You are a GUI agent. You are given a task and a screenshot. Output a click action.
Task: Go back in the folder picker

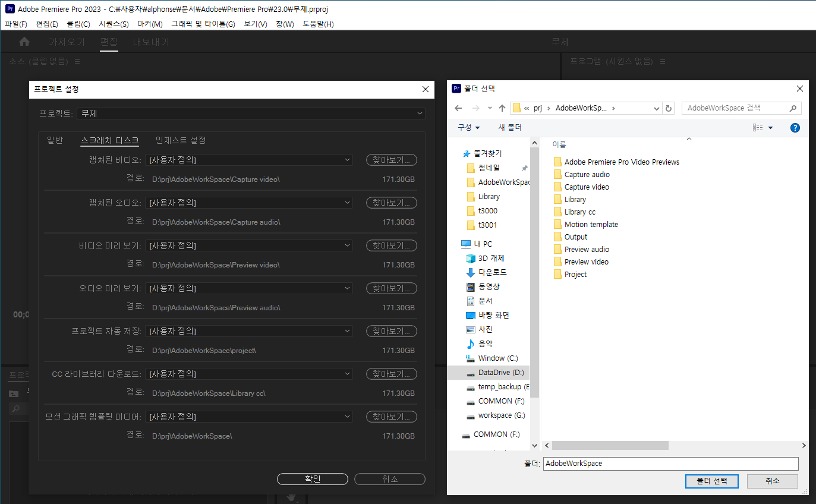click(x=458, y=108)
